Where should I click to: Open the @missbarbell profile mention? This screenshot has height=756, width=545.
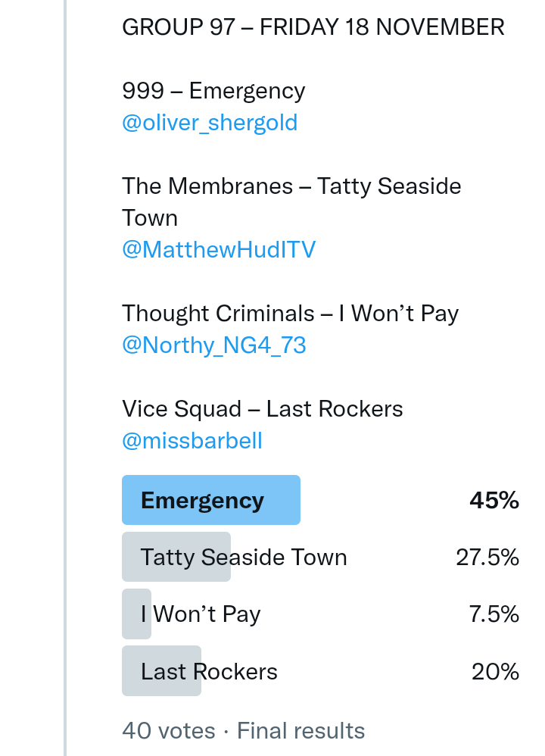tap(192, 441)
